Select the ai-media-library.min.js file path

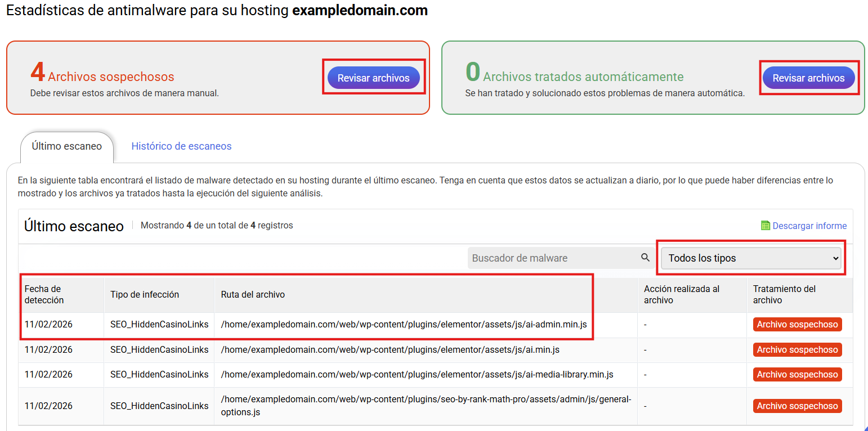point(417,375)
